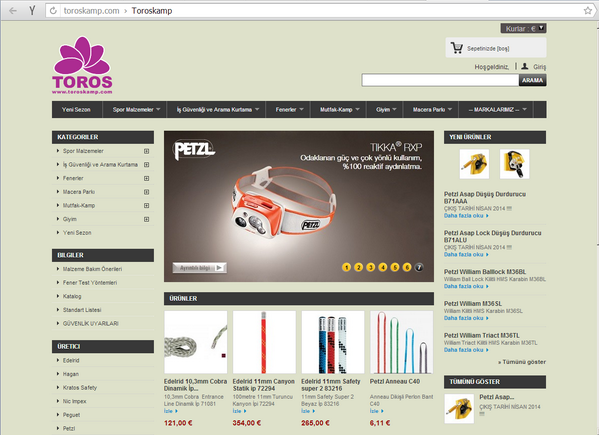Open Edelrid 11mm Canyon Statik rope thumbnail
599x435 pixels.
point(264,342)
